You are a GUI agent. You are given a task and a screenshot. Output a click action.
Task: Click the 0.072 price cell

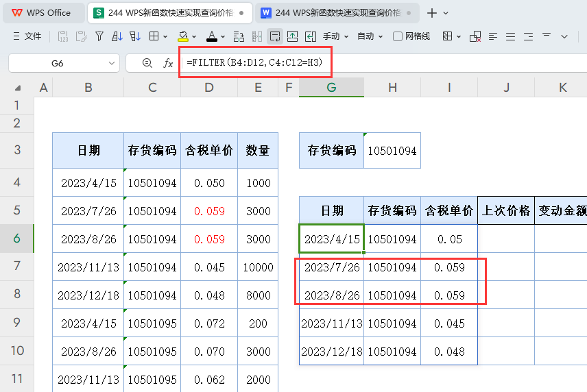pos(209,323)
